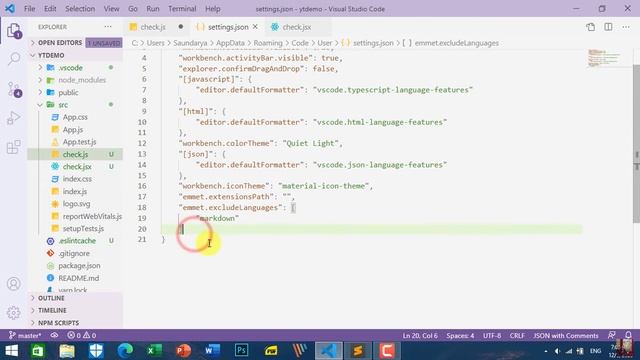This screenshot has height=360, width=640.
Task: Click the master branch indicator in status bar
Action: 25,336
